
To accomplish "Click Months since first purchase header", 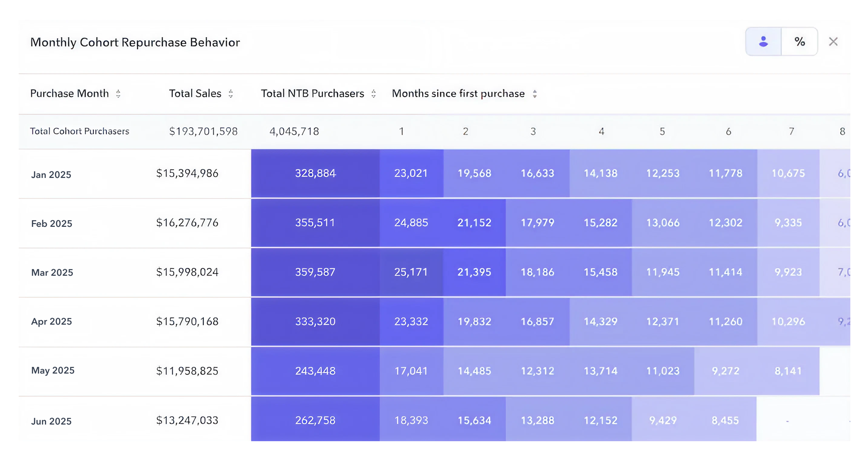I will click(458, 94).
